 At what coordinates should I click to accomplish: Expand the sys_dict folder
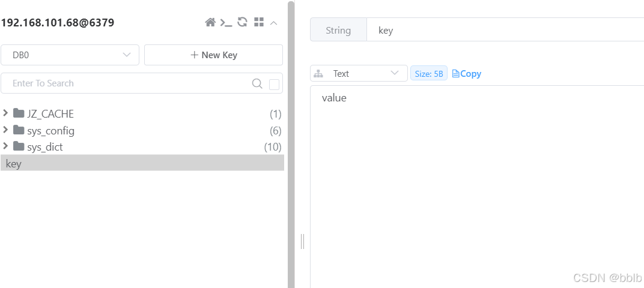[x=6, y=146]
